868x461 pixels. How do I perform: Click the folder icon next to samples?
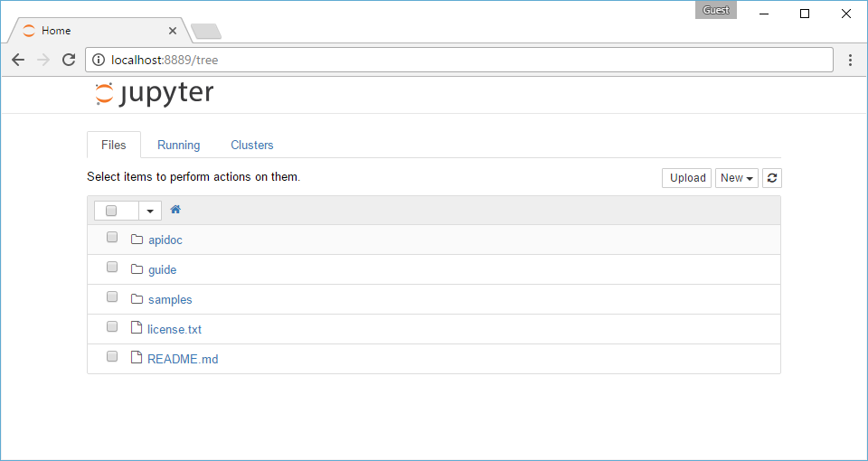point(137,299)
